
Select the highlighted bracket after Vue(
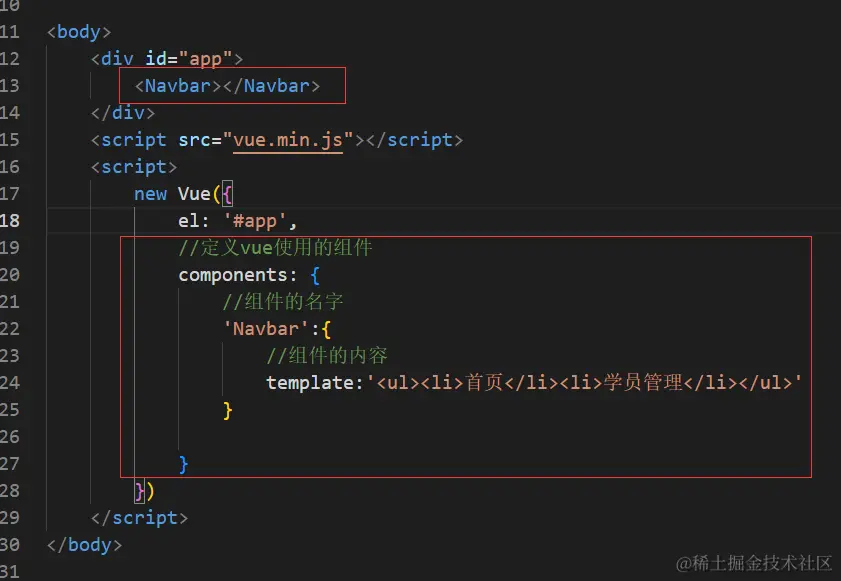[227, 194]
